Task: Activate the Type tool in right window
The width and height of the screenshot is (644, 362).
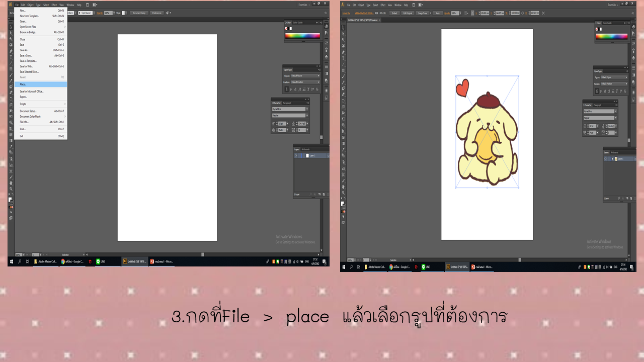Action: pos(343,58)
